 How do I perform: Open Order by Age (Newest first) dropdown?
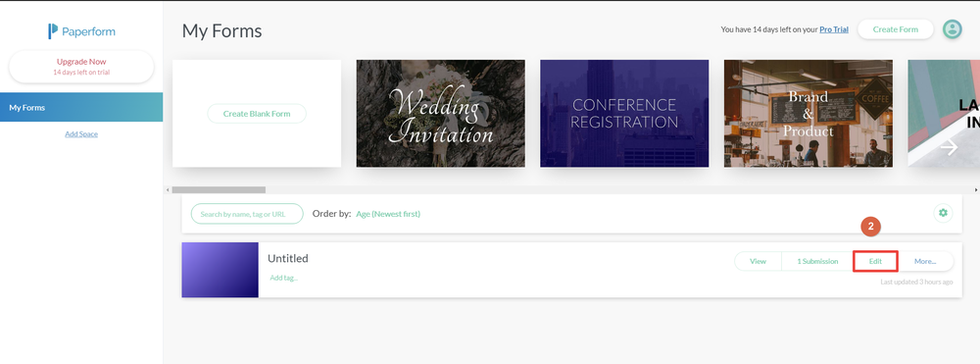point(388,214)
